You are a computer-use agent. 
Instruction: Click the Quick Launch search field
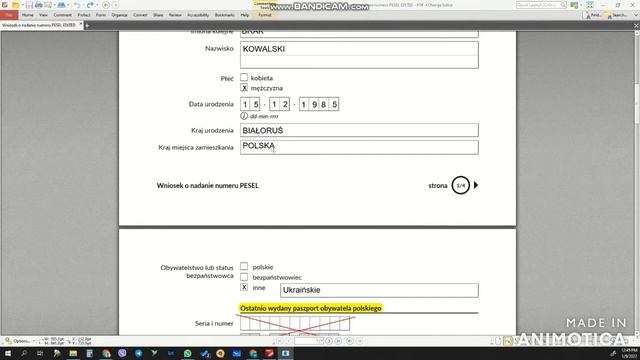coord(541,5)
